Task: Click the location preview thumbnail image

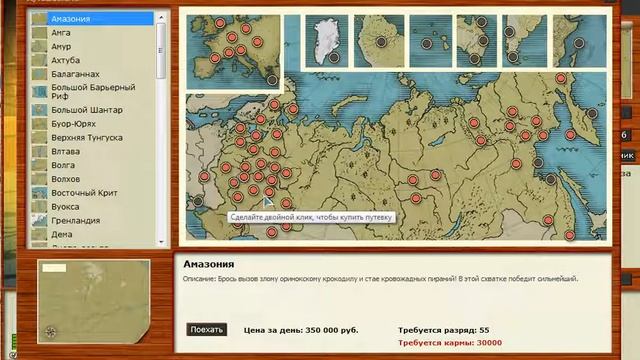Action: pyautogui.click(x=93, y=301)
